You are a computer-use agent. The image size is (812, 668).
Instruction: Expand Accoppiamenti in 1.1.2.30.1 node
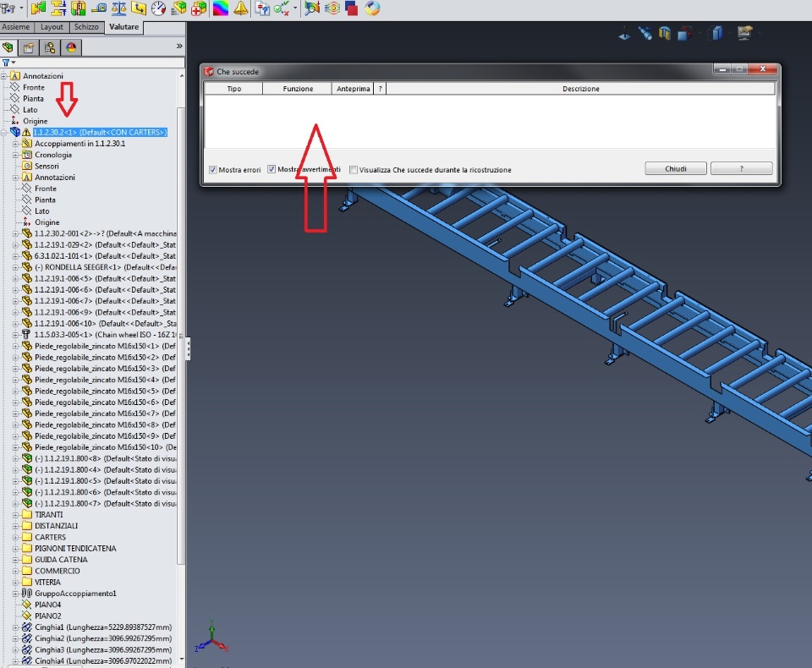pos(15,144)
